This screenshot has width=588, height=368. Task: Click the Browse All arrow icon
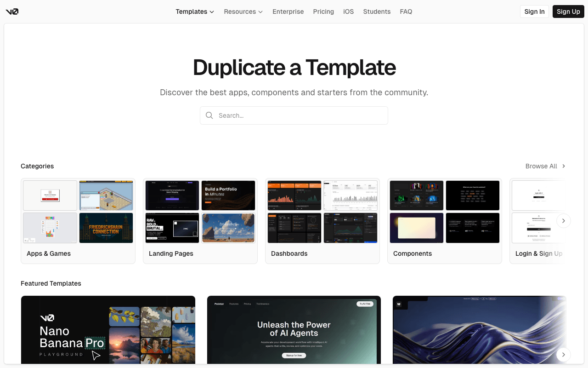564,166
